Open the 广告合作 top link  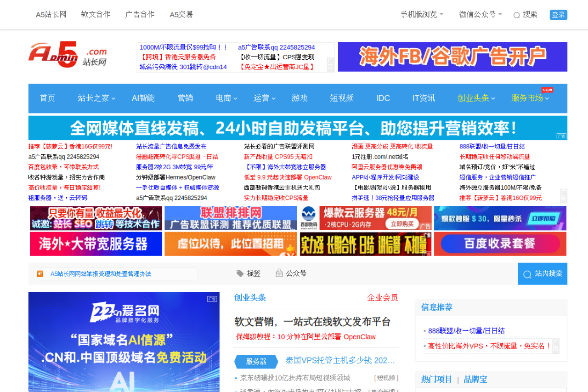(x=140, y=14)
